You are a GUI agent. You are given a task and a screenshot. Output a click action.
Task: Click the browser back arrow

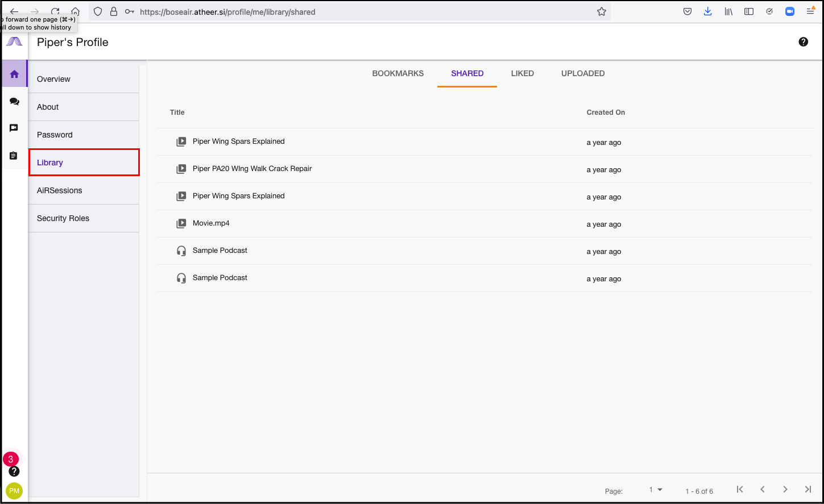click(x=14, y=11)
